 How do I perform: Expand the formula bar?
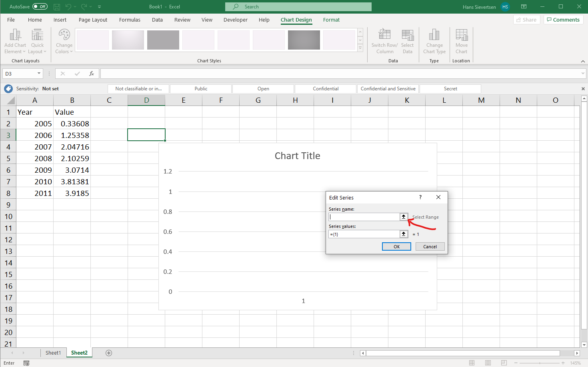click(x=583, y=74)
